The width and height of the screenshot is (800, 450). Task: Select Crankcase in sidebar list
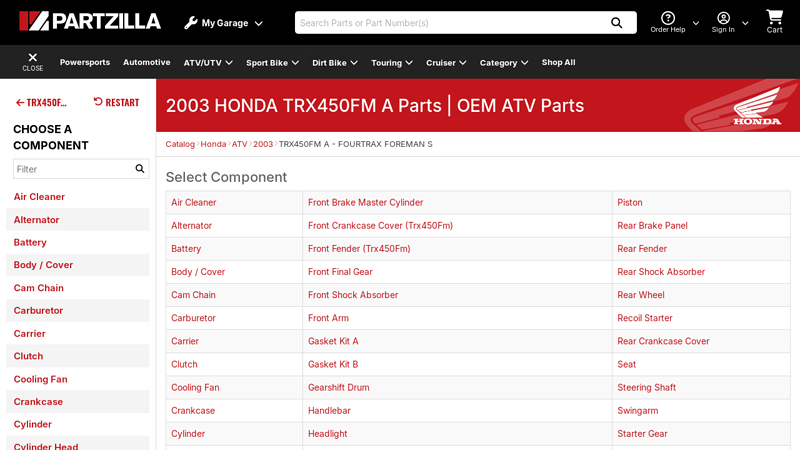coord(38,402)
